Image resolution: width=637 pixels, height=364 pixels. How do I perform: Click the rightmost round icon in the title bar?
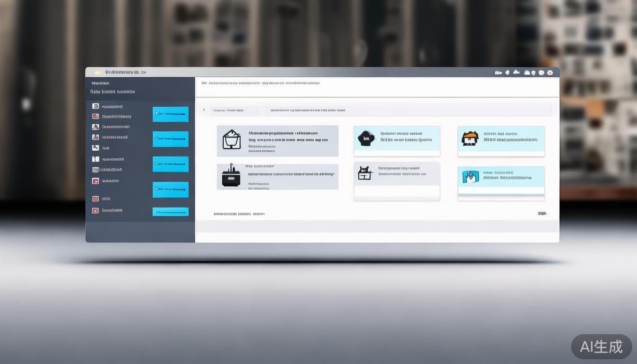550,73
